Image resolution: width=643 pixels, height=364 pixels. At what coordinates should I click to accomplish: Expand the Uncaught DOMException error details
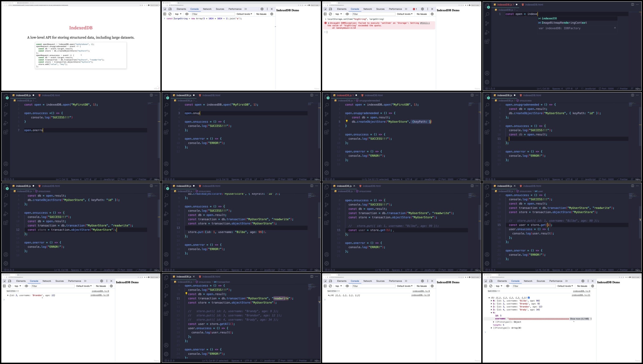pyautogui.click(x=329, y=23)
